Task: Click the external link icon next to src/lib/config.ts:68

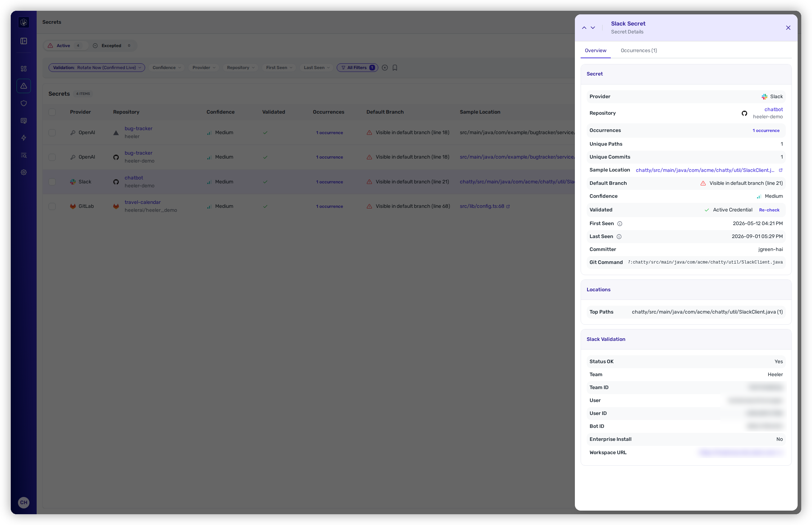Action: pyautogui.click(x=508, y=206)
